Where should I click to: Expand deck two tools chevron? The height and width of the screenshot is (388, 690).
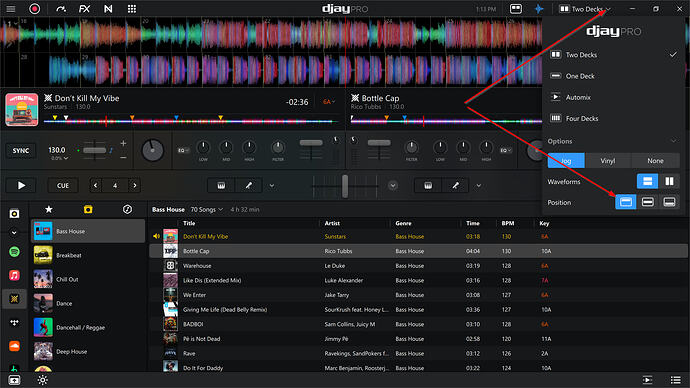point(479,186)
